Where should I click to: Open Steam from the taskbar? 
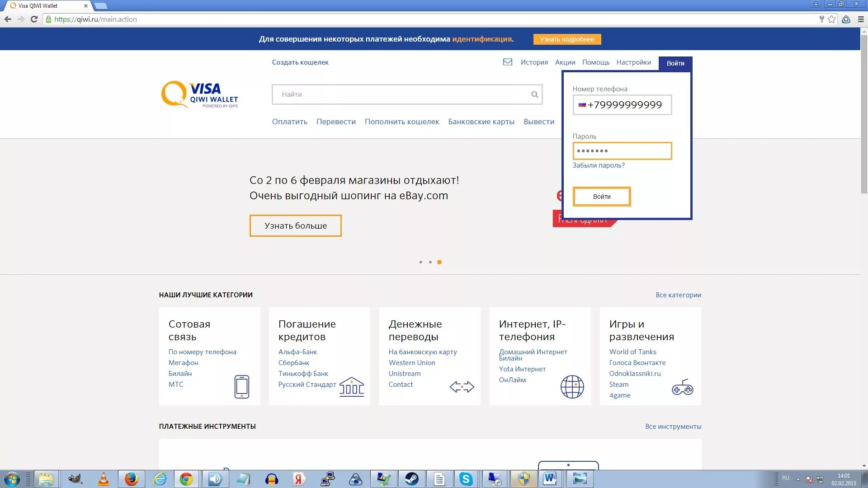(x=411, y=479)
